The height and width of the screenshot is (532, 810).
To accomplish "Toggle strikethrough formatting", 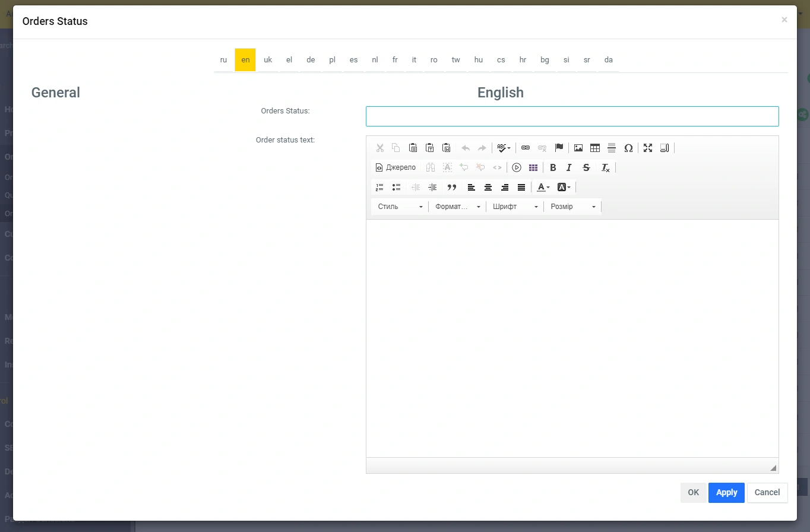I will pos(586,167).
